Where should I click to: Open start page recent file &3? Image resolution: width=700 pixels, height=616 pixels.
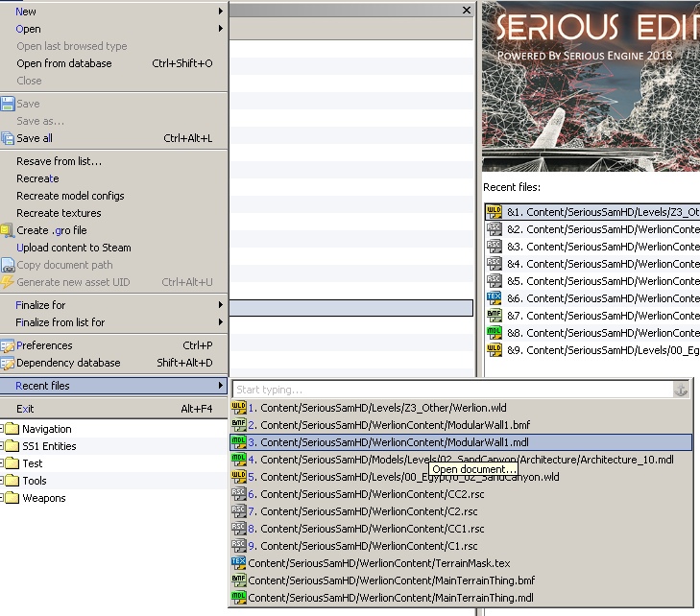tap(592, 247)
